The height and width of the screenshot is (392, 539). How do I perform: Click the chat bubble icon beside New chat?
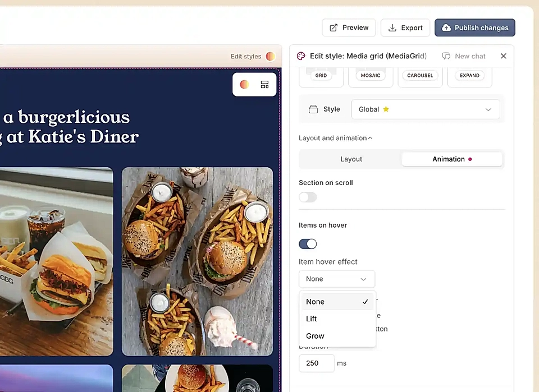(x=446, y=56)
